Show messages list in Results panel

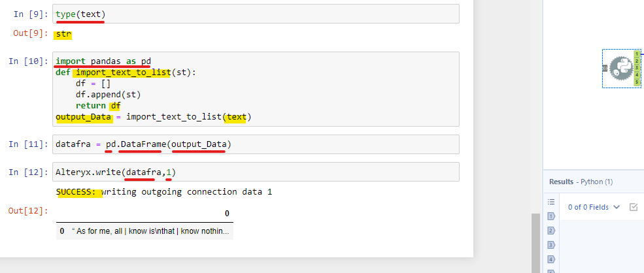click(x=551, y=202)
